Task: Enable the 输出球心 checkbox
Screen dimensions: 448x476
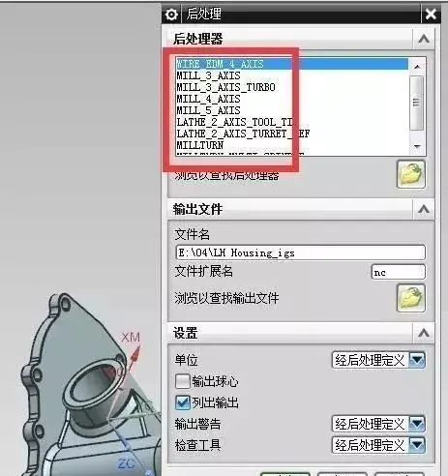Action: [x=183, y=381]
